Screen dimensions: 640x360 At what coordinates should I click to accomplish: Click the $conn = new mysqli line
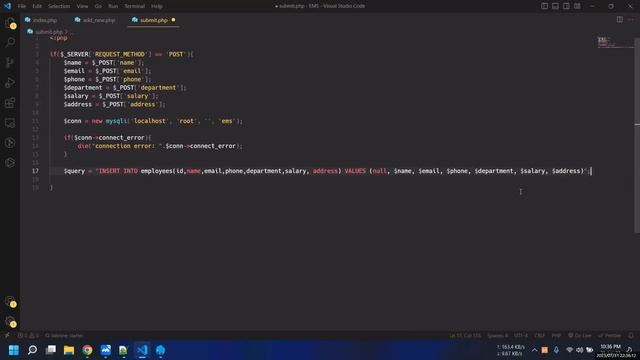click(153, 121)
